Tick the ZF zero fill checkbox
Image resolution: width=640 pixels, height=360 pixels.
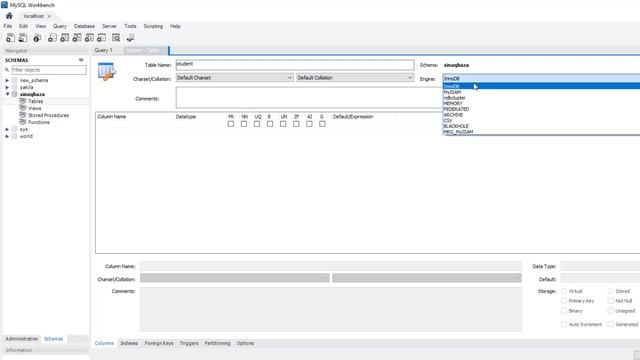tap(296, 124)
